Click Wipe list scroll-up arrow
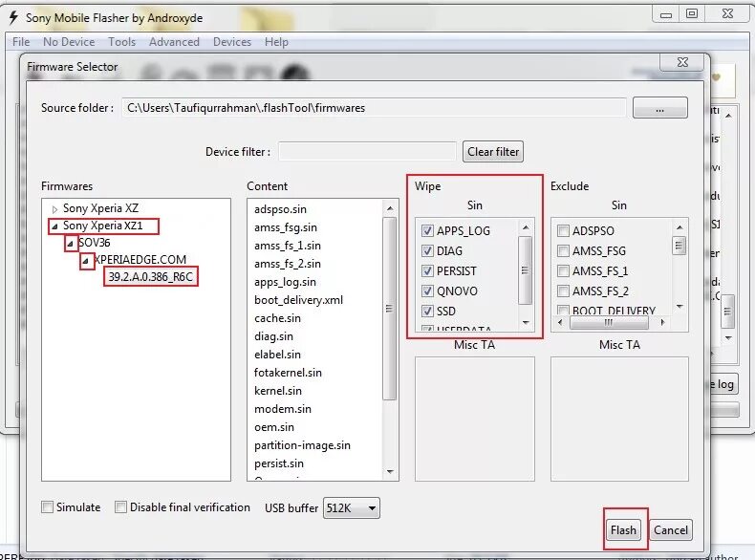 click(x=526, y=227)
